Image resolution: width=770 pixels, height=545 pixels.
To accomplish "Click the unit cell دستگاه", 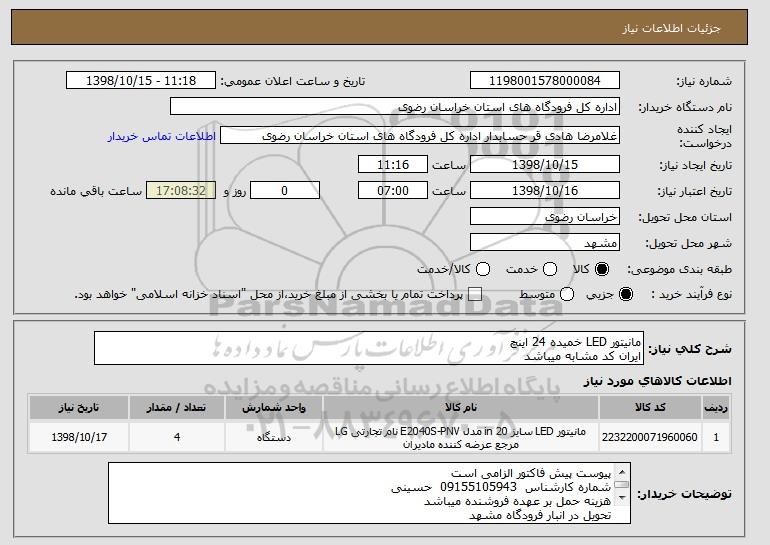I will pos(274,437).
